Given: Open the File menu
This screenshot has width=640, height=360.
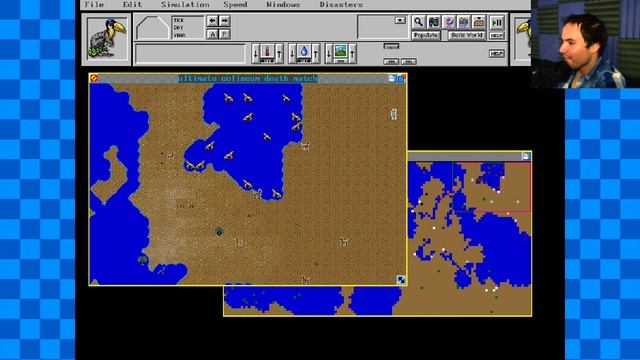Looking at the screenshot, I should point(94,4).
